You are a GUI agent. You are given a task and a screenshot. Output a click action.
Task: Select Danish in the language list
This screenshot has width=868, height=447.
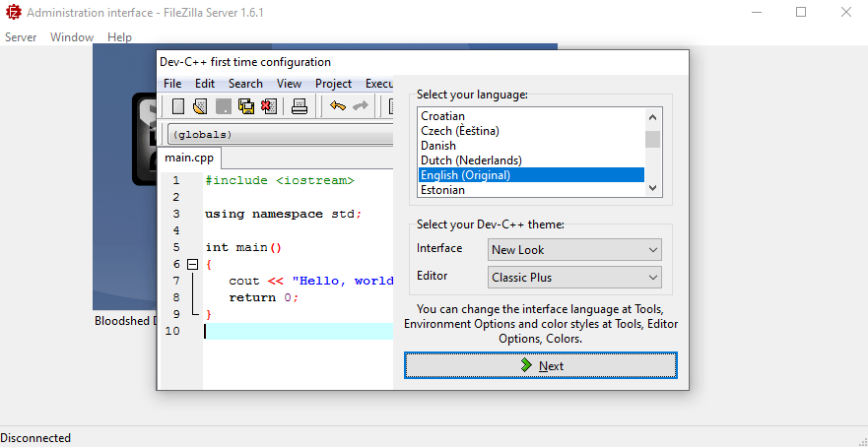[531, 146]
